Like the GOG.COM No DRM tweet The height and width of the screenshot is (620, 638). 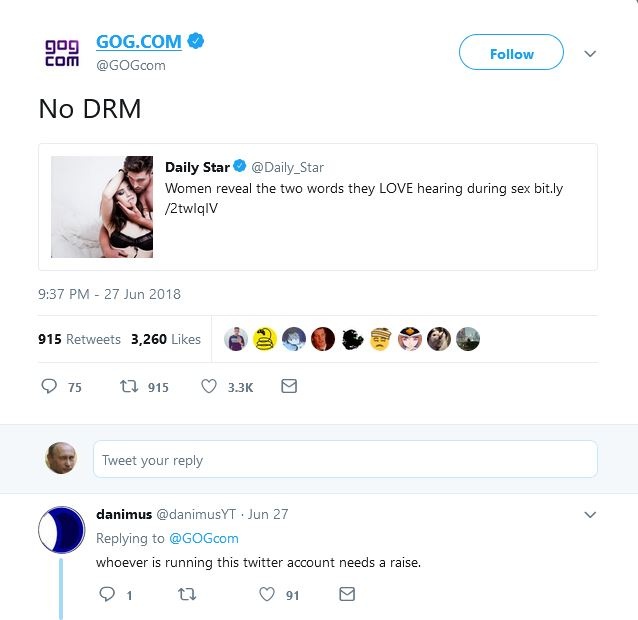tap(209, 387)
